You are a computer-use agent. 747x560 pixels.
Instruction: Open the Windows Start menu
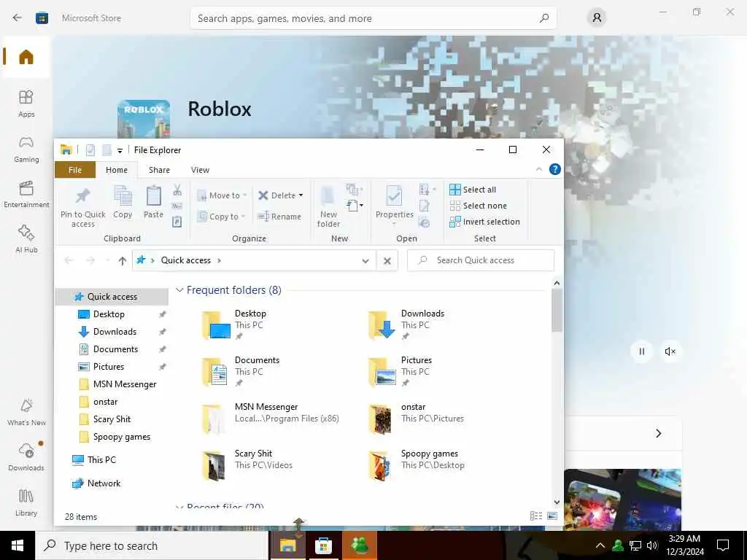pos(18,545)
